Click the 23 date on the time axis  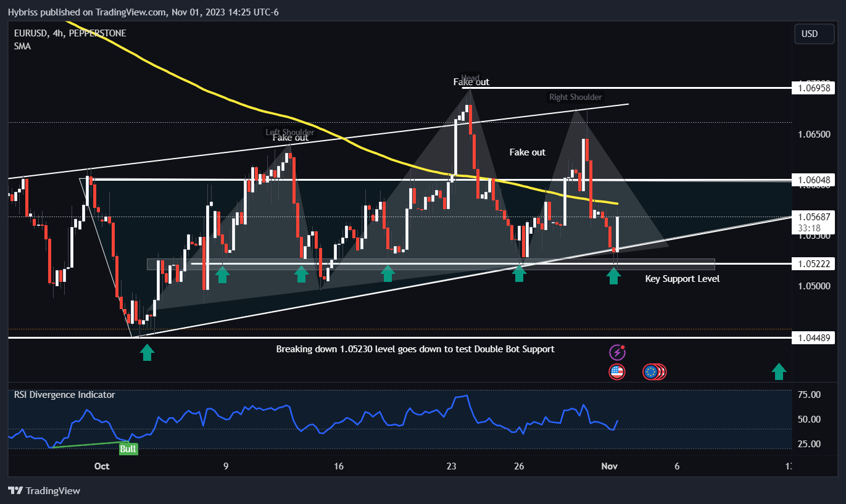452,466
